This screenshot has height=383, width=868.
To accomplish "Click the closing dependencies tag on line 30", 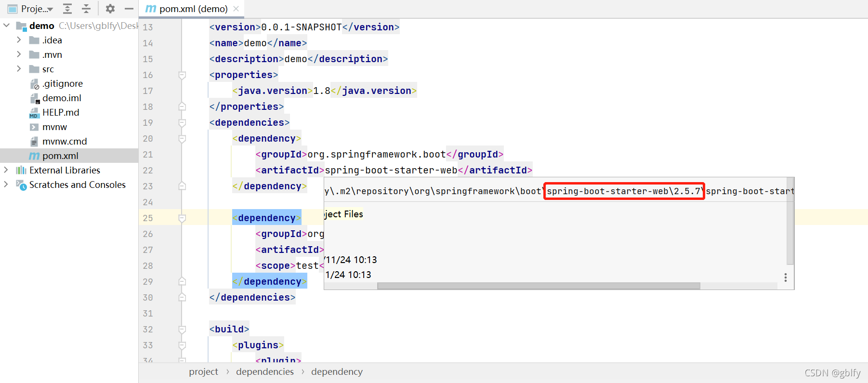I will (x=252, y=297).
